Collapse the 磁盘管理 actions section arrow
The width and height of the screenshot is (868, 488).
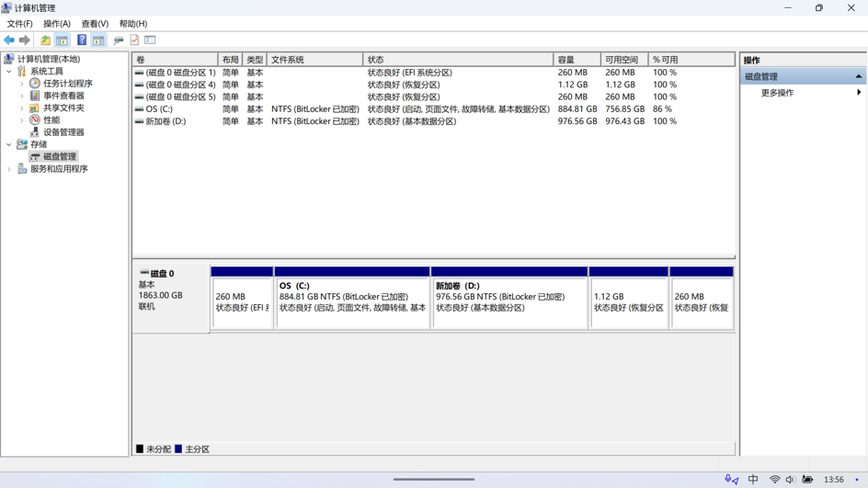pyautogui.click(x=858, y=76)
